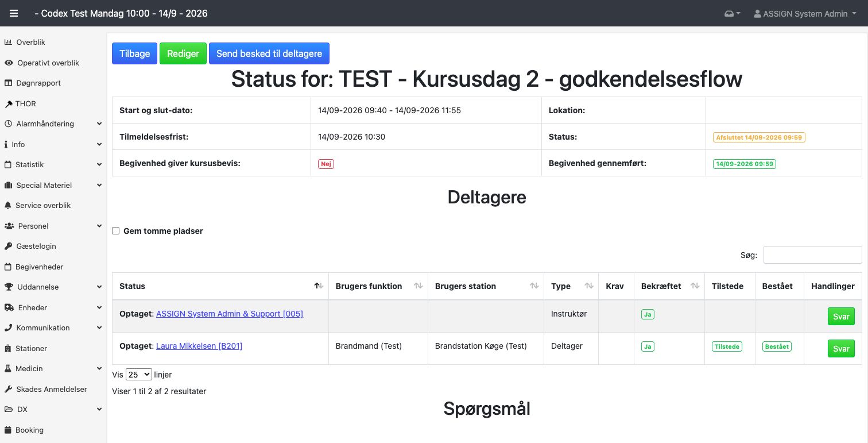
Task: Toggle Gem tomme pladser checkbox
Action: [115, 231]
